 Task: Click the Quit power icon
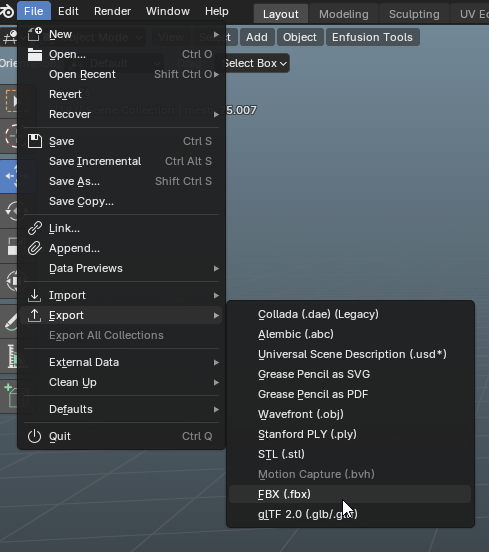tap(35, 436)
